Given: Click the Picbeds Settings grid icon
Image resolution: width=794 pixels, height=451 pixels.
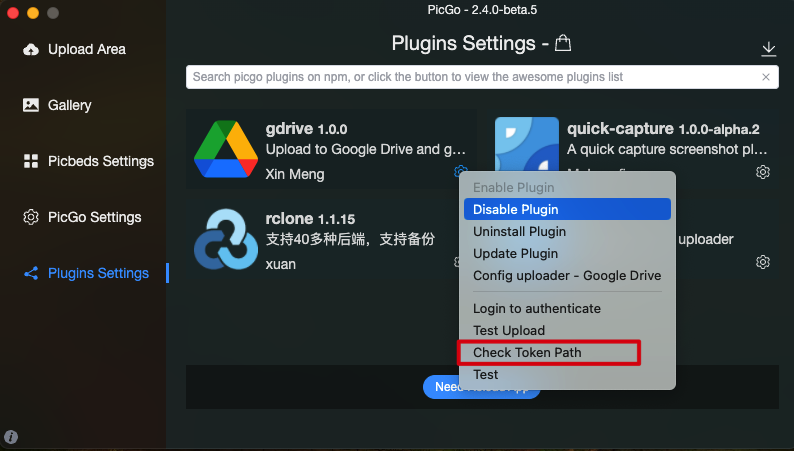Looking at the screenshot, I should pos(31,161).
